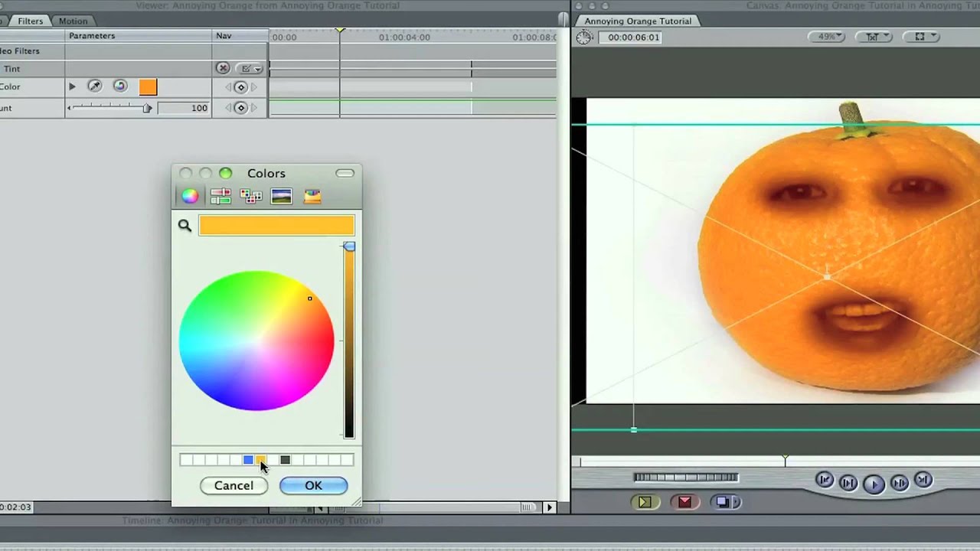Click the Amount slider handle
980x551 pixels.
click(146, 108)
